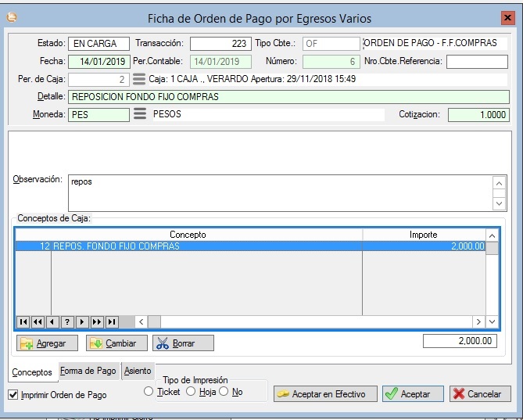
Task: Switch to the Forma de Pago tab
Action: point(88,371)
